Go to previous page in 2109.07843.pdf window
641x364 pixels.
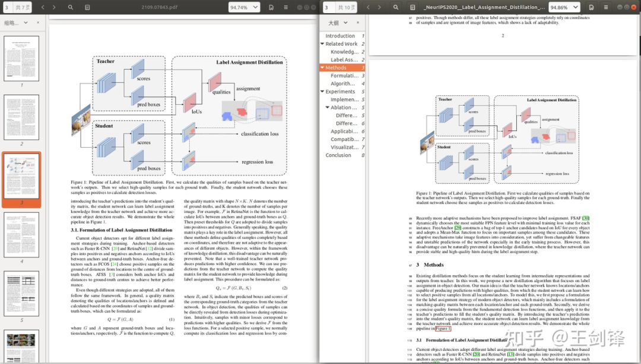click(43, 7)
